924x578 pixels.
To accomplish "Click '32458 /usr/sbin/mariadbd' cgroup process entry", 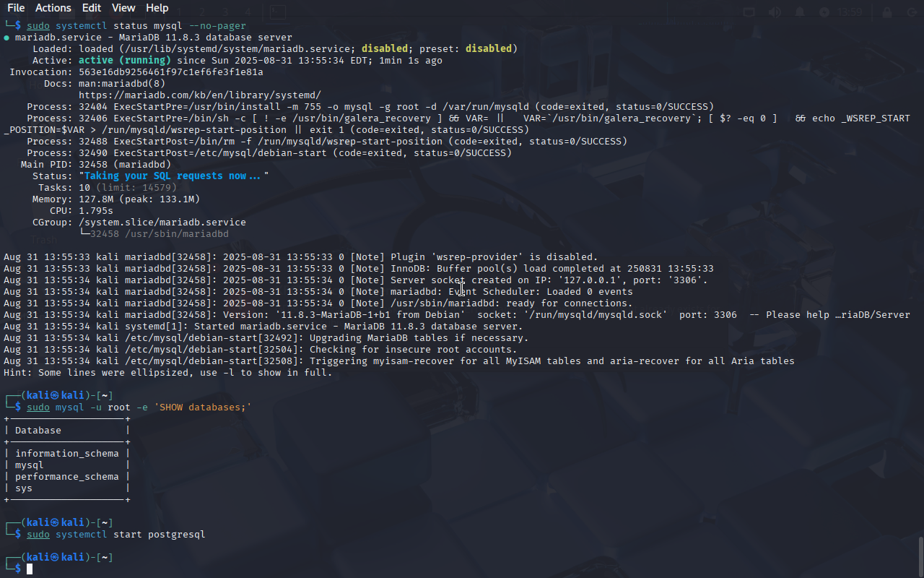I will [x=160, y=234].
